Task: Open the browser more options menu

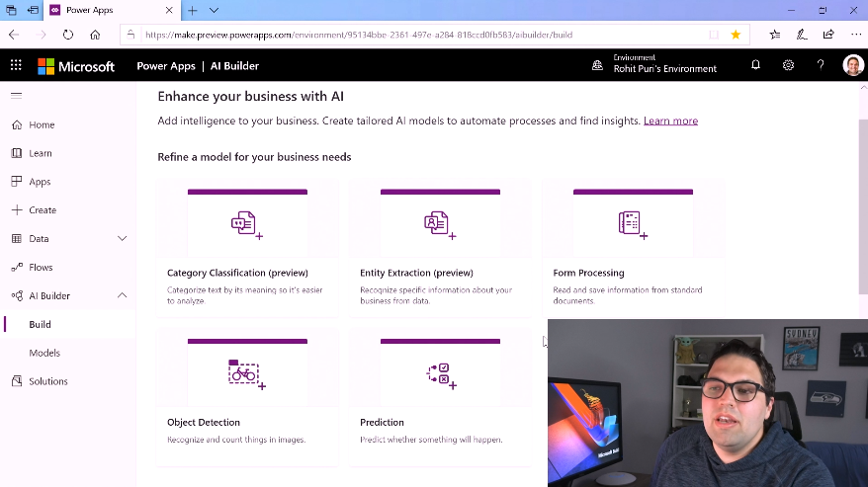Action: [856, 35]
